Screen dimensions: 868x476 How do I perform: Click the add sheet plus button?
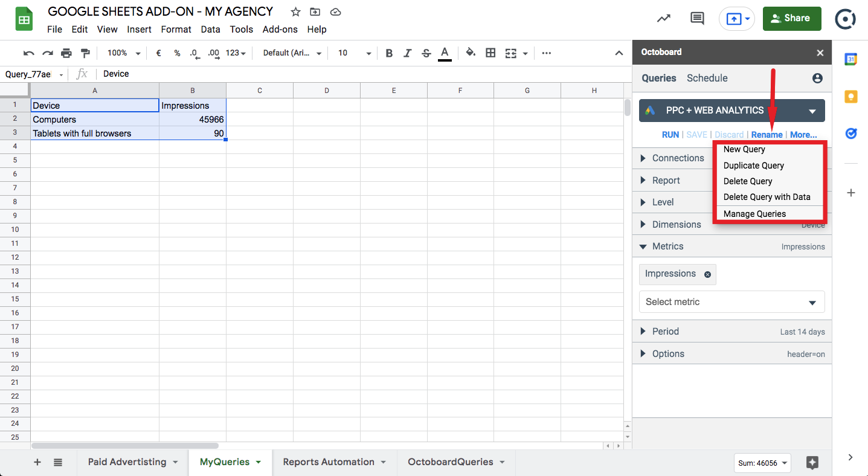point(37,462)
